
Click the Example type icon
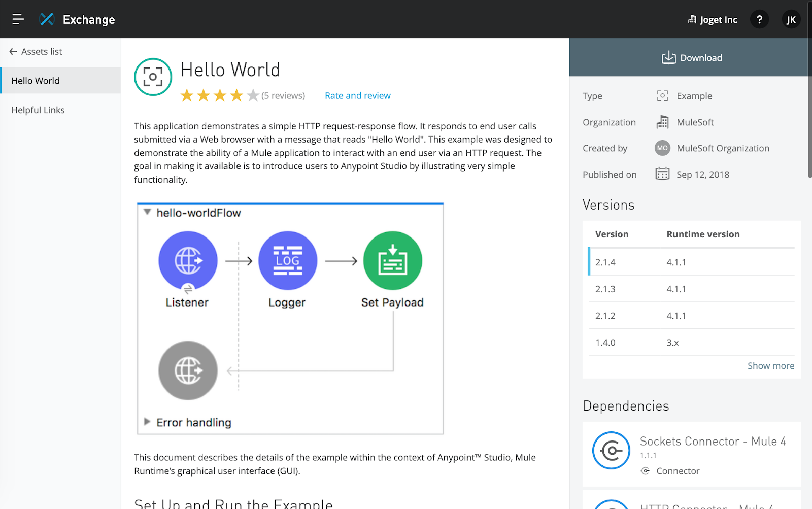coord(662,96)
